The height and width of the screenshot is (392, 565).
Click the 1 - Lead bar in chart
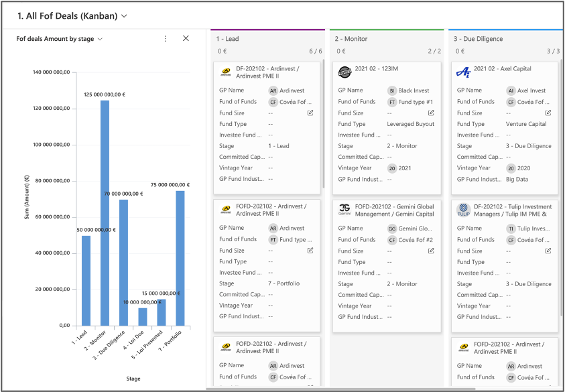86,281
